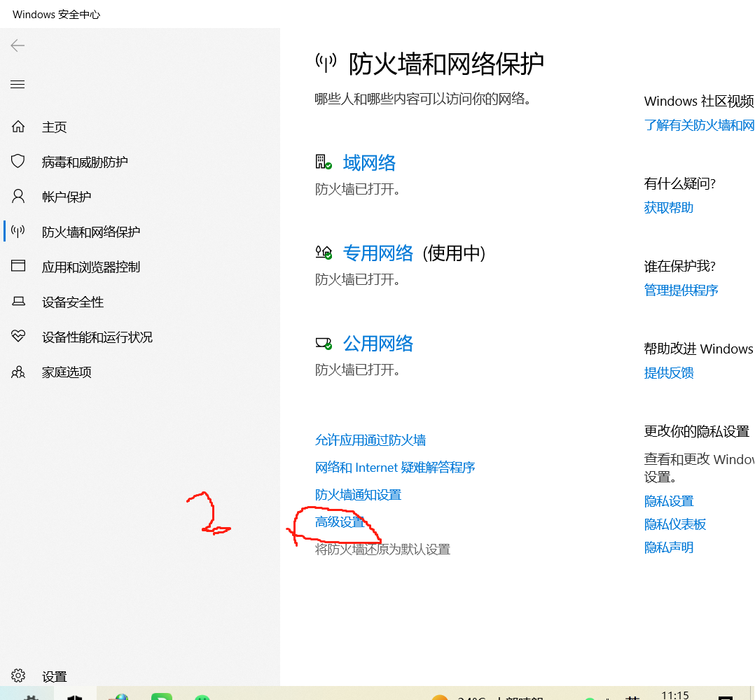Click 提供反馈 link

(x=669, y=373)
